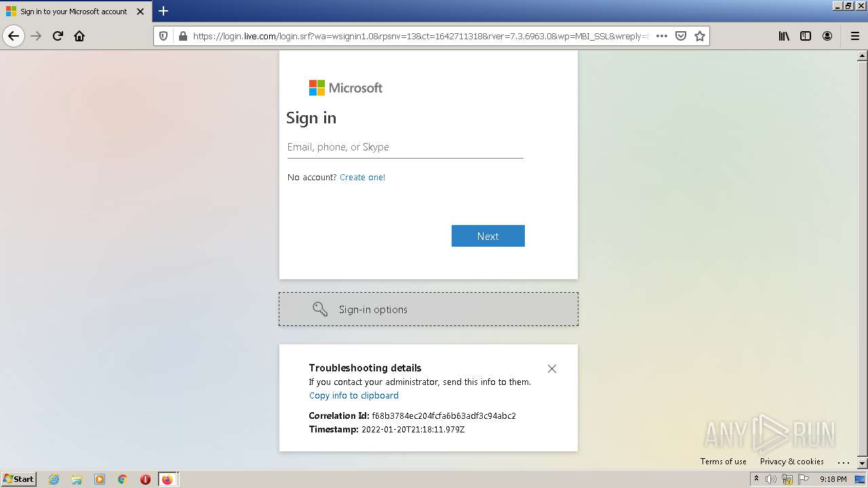Launch Opera from taskbar
The image size is (868, 488).
coord(145,479)
